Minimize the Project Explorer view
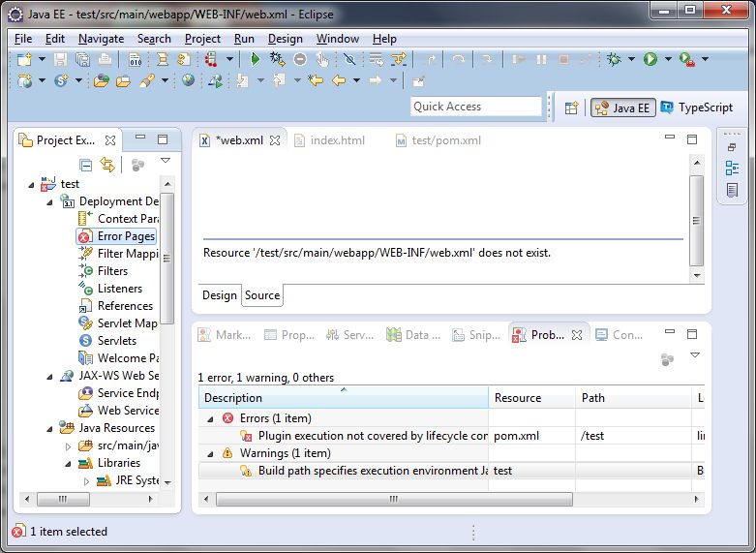 click(140, 138)
